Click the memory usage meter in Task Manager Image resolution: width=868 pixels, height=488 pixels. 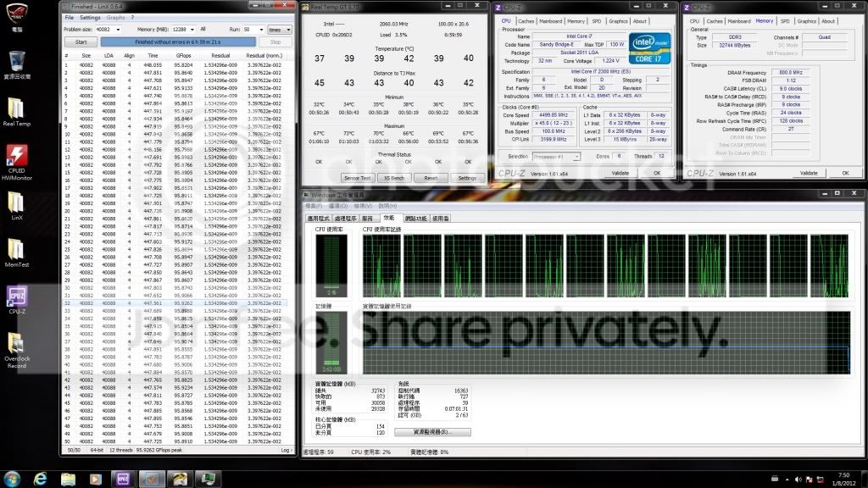331,342
